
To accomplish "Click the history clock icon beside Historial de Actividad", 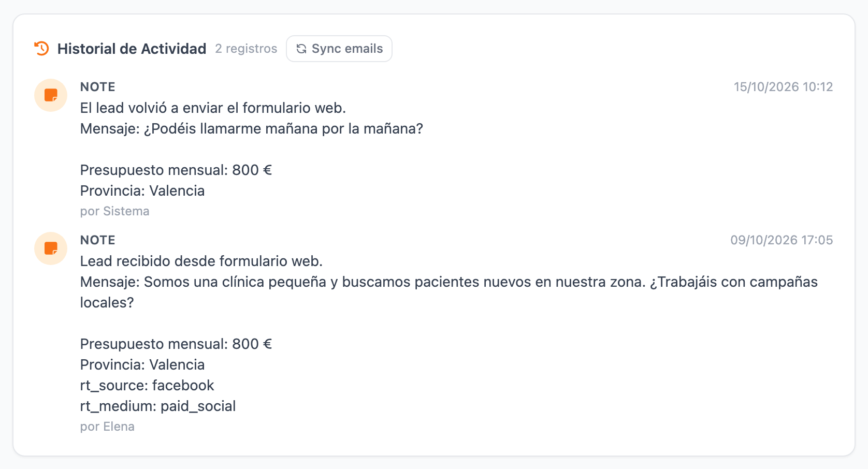I will click(41, 49).
